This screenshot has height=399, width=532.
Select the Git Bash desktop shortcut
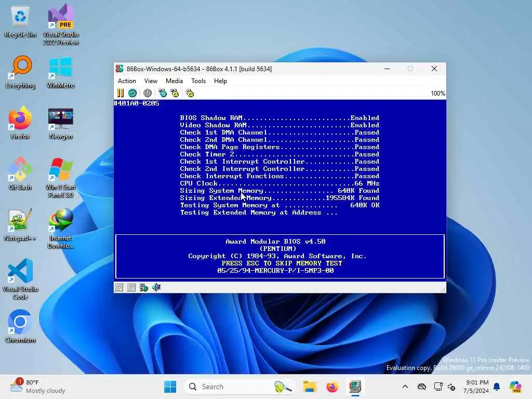tap(20, 174)
